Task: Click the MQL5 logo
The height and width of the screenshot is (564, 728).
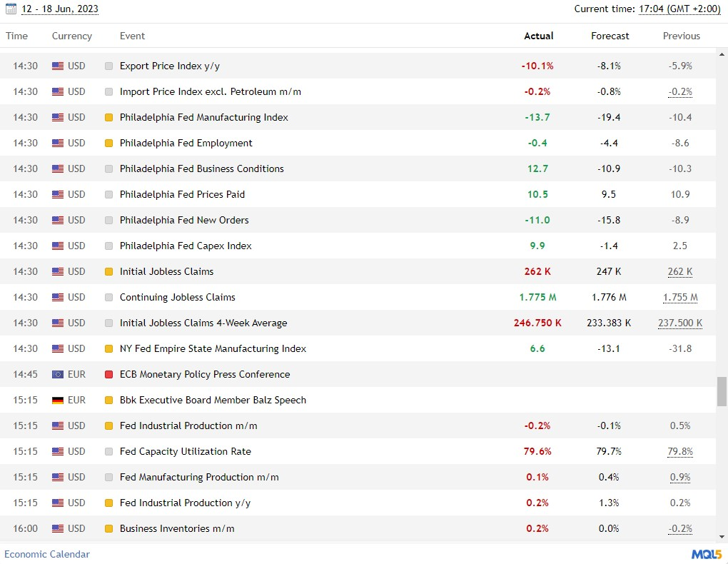Action: (706, 554)
